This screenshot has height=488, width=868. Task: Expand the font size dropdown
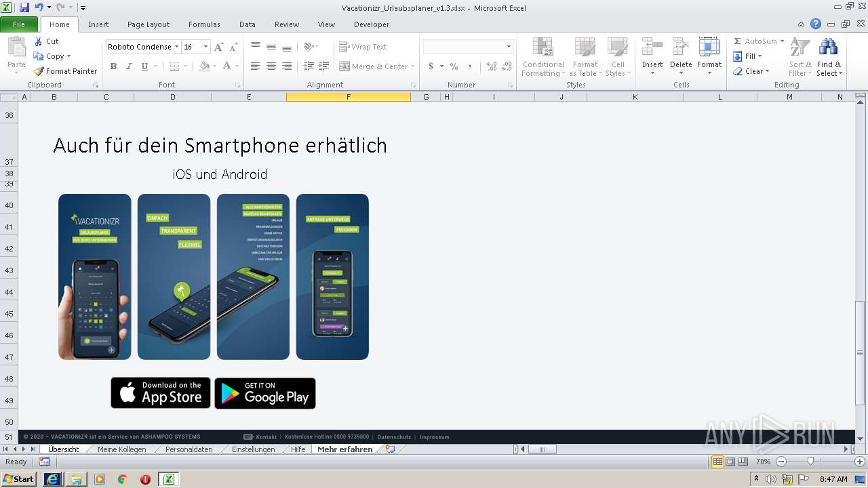tap(205, 47)
